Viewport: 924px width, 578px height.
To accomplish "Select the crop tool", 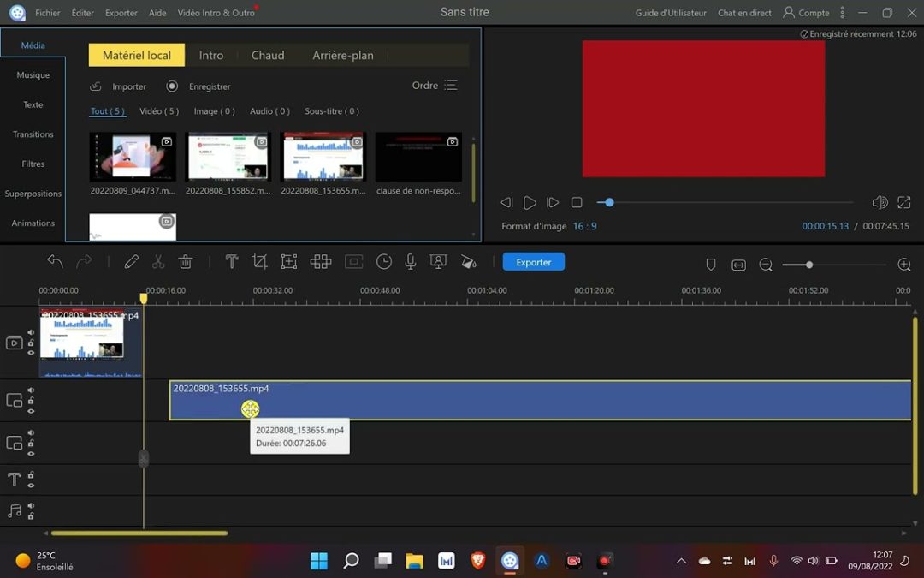I will pyautogui.click(x=259, y=261).
